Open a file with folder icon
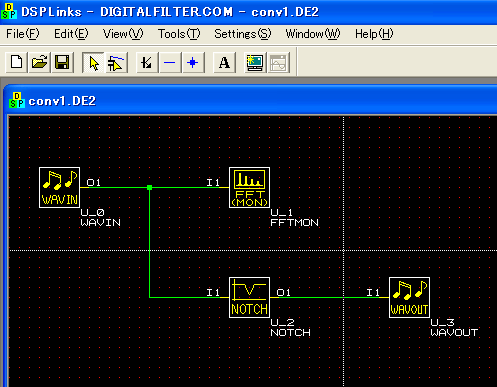Image resolution: width=497 pixels, height=387 pixels. click(39, 62)
